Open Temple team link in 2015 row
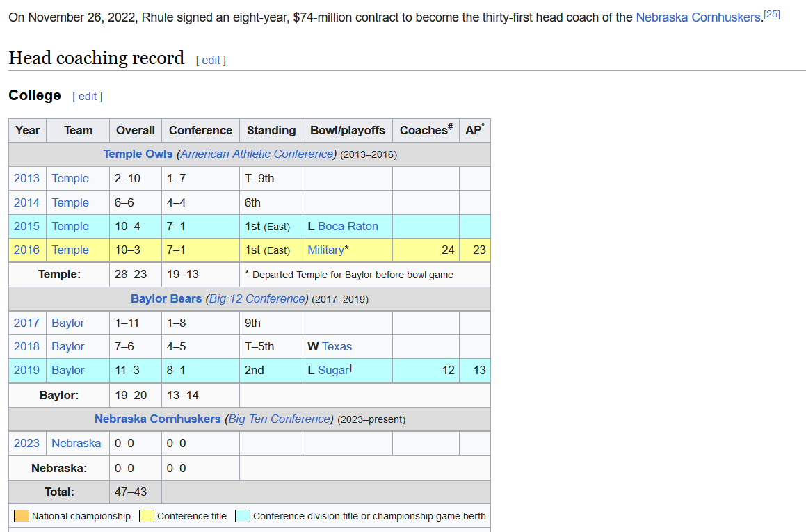The height and width of the screenshot is (532, 806). point(70,226)
